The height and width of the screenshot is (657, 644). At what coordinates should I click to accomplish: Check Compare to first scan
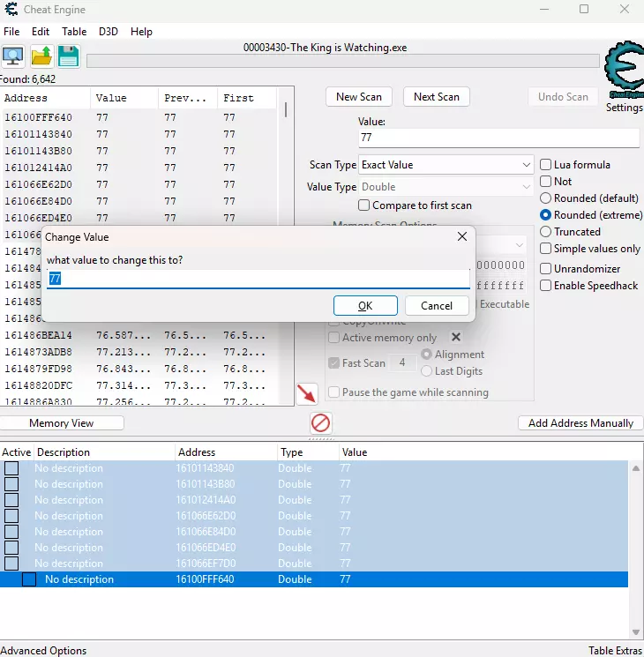(x=364, y=205)
